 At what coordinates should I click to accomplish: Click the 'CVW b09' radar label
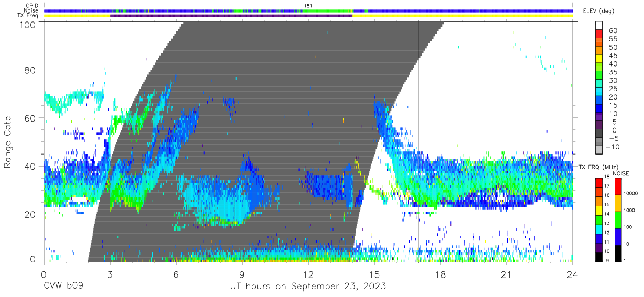pos(63,286)
